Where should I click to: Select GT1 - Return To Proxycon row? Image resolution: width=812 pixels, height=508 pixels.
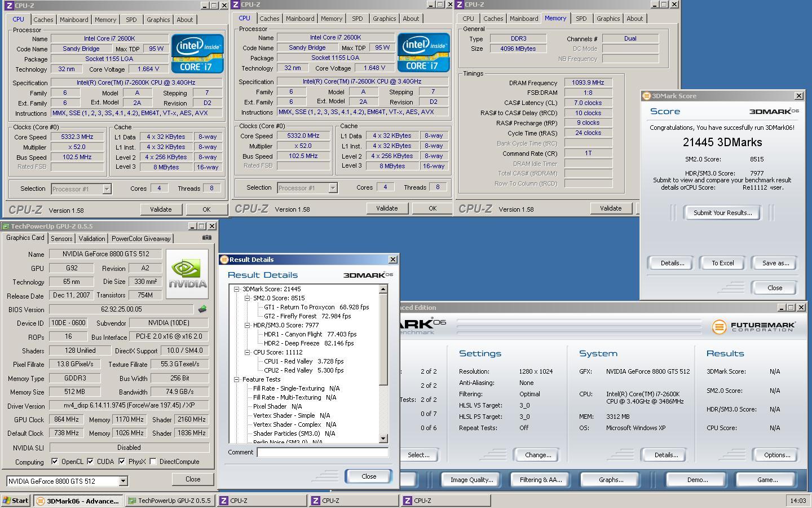316,307
